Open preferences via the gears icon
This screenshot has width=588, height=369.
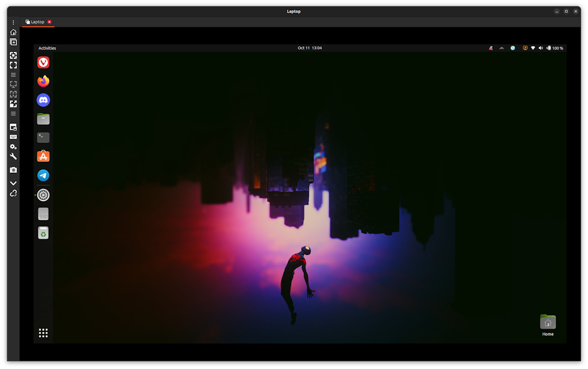[13, 147]
